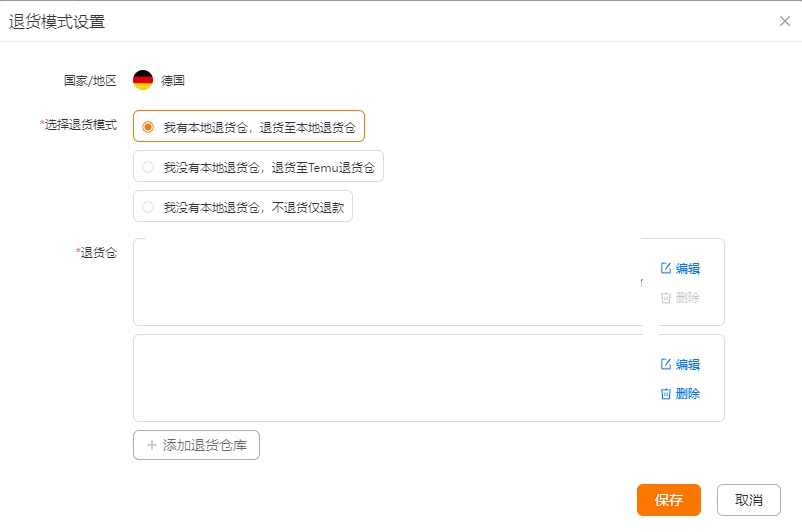Choose 退货至Temu退货仓 radio option
The image size is (802, 532).
tap(148, 167)
